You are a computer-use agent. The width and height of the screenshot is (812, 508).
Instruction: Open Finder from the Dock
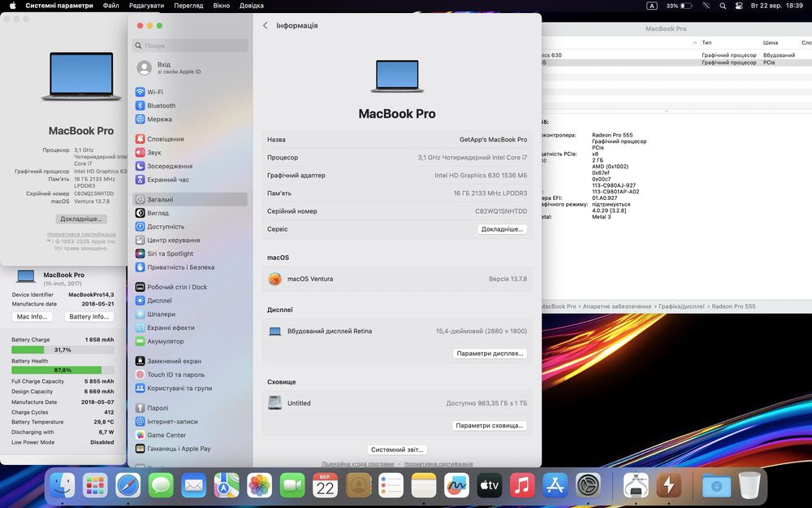pos(63,486)
